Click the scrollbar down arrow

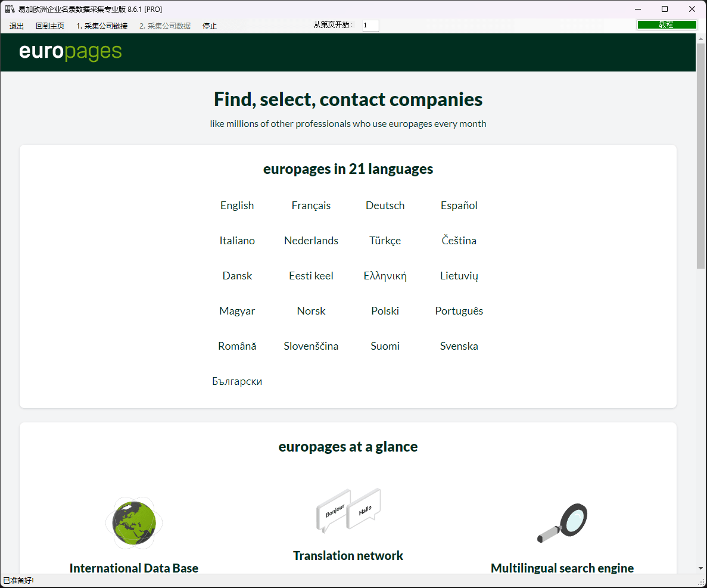[x=700, y=568]
